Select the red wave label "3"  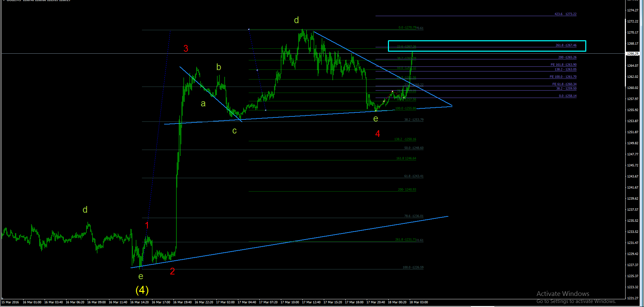pos(186,48)
